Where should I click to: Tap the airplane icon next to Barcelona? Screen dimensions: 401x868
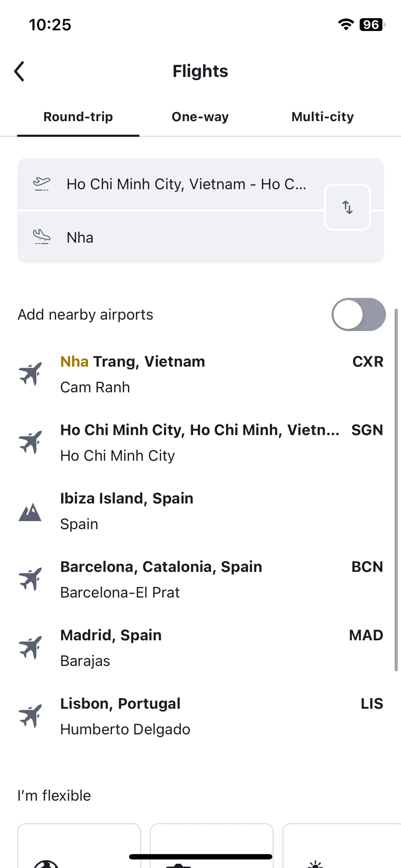coord(30,579)
